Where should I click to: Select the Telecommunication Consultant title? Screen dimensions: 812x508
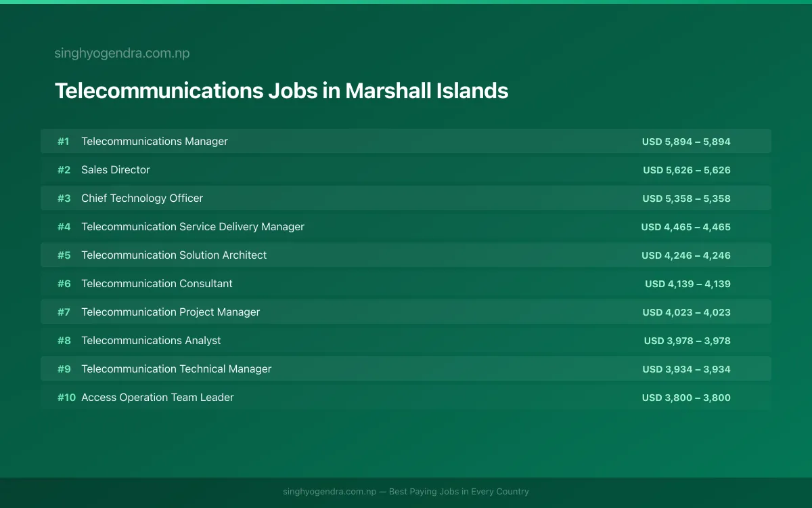(157, 284)
